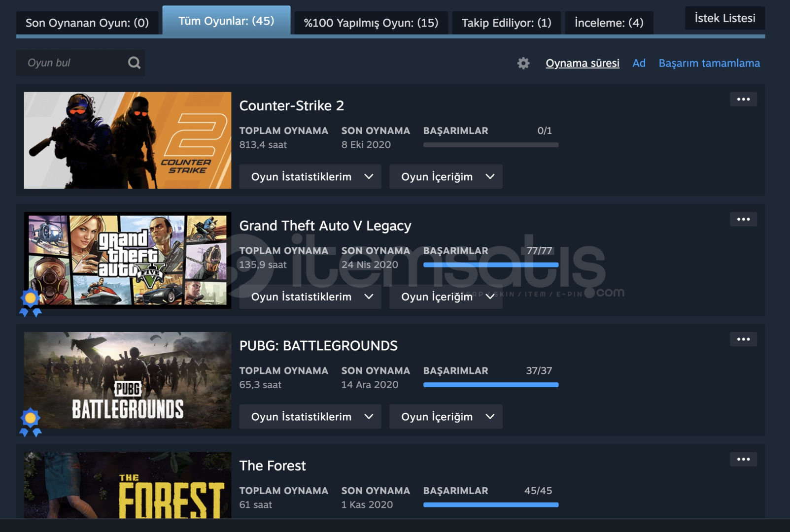790x532 pixels.
Task: Click PUBG BATTLEGROUNDS cover thumbnail
Action: (128, 380)
